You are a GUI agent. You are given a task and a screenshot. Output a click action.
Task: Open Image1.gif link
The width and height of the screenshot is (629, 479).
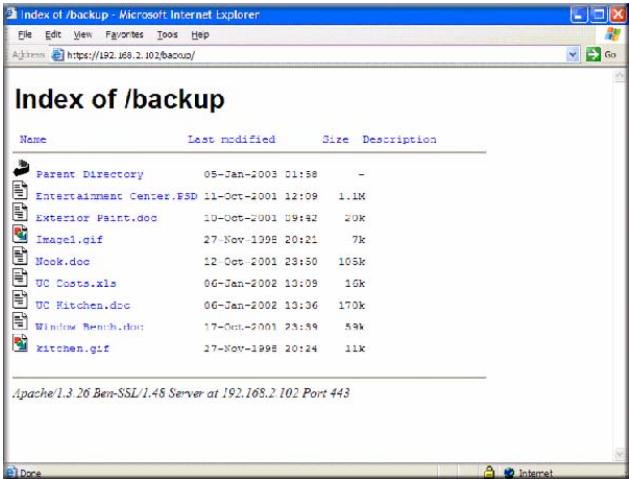[x=69, y=240]
